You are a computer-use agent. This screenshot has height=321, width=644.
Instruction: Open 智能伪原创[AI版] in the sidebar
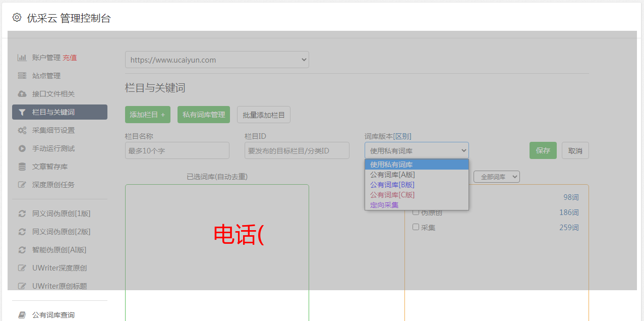click(x=60, y=250)
